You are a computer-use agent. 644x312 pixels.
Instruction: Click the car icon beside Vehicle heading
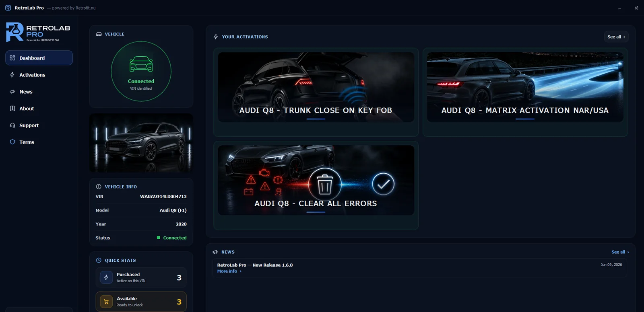click(99, 34)
